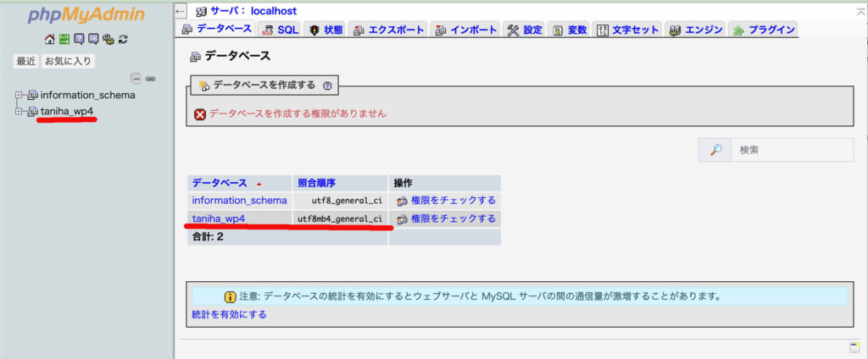Open the プラグイン tab
The width and height of the screenshot is (868, 359).
click(x=764, y=30)
